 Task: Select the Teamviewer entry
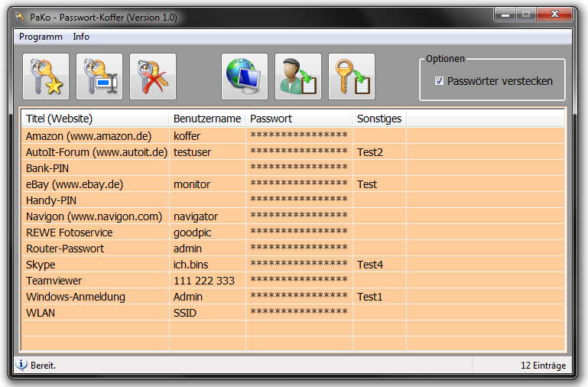click(x=54, y=281)
